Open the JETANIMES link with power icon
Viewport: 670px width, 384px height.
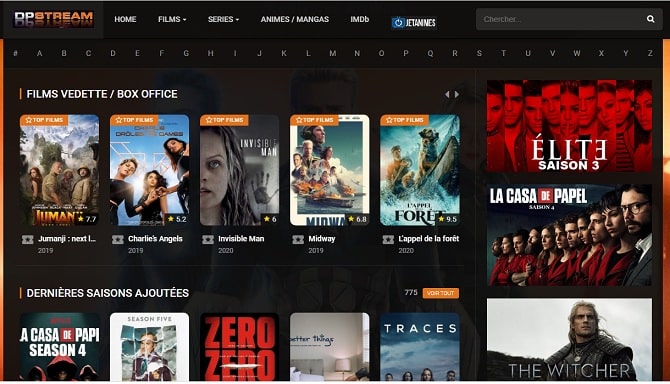pyautogui.click(x=414, y=22)
